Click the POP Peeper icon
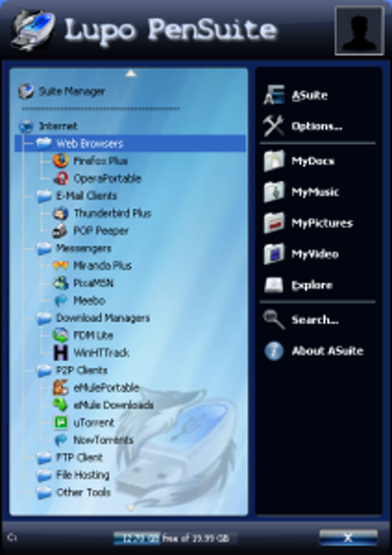392x555 pixels. 61,231
